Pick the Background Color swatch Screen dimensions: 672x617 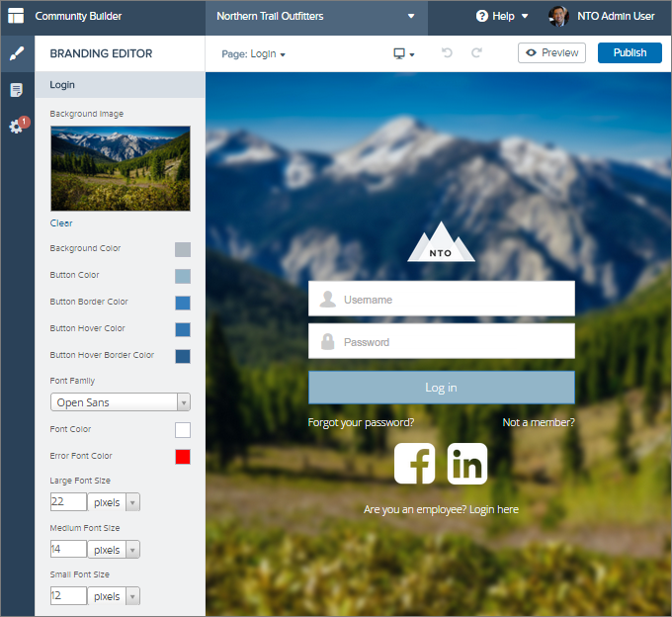(x=183, y=249)
